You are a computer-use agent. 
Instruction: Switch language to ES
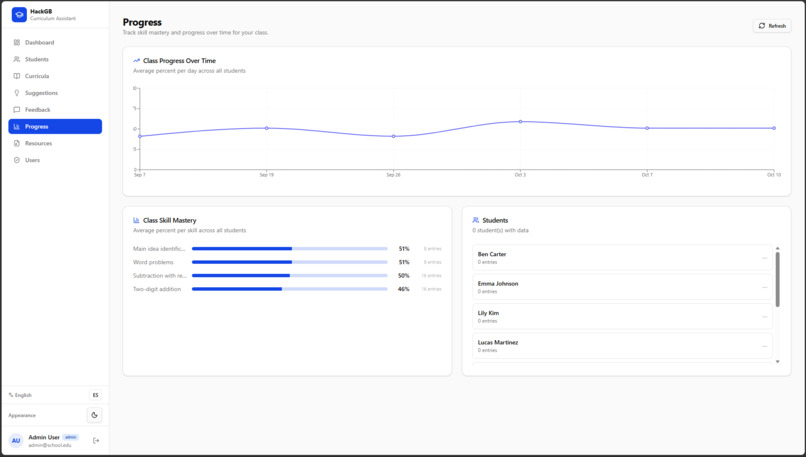click(x=95, y=395)
